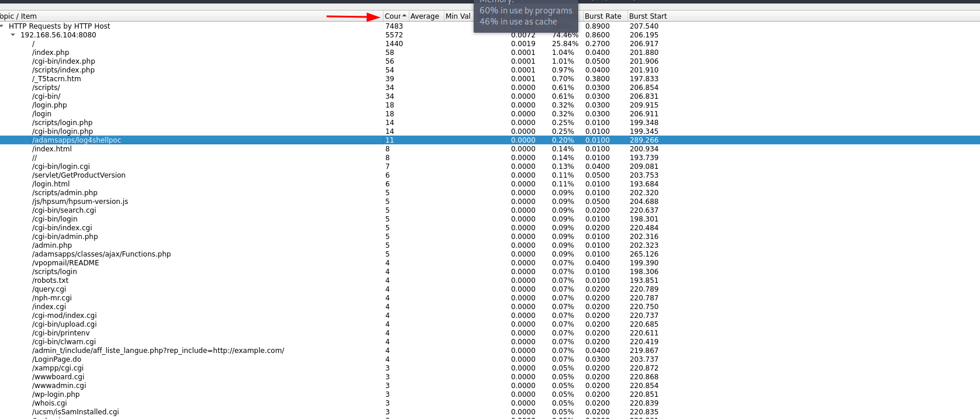Sort by the Burst Start column

point(648,16)
